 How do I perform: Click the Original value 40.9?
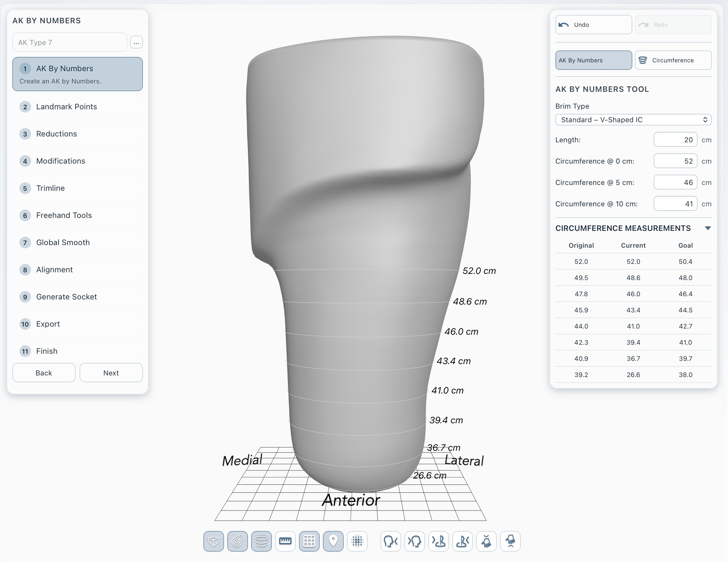click(581, 359)
